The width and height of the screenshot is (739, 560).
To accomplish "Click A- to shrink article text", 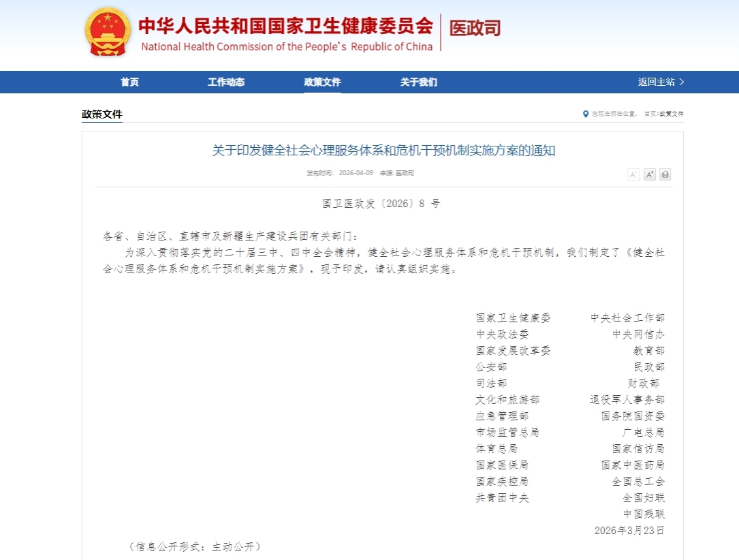I will pos(633,174).
